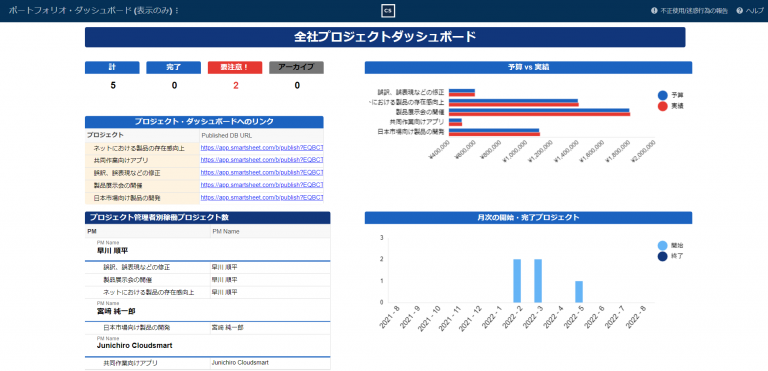This screenshot has width=768, height=371.
Task: Click the 計 metric header
Action: click(x=112, y=68)
